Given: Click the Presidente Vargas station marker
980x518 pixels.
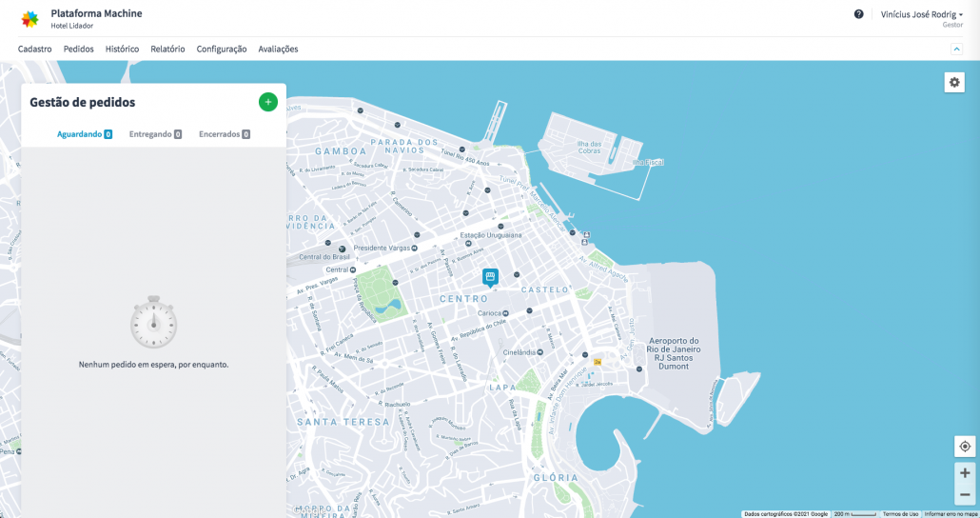Looking at the screenshot, I should pos(415,249).
